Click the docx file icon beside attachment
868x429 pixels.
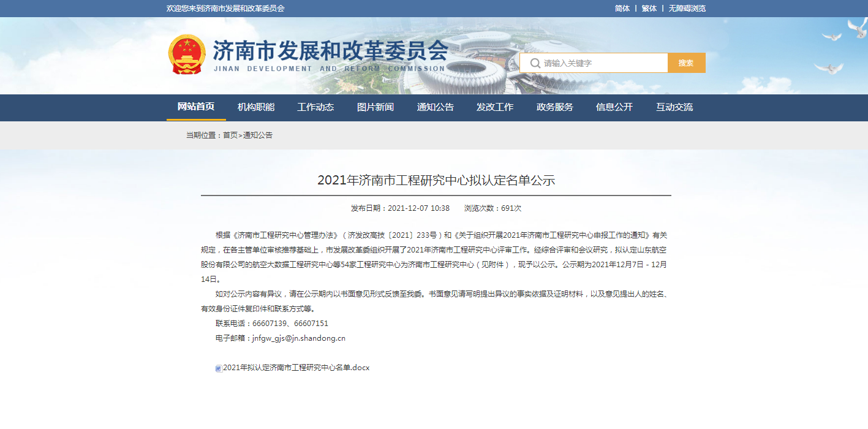click(x=219, y=368)
